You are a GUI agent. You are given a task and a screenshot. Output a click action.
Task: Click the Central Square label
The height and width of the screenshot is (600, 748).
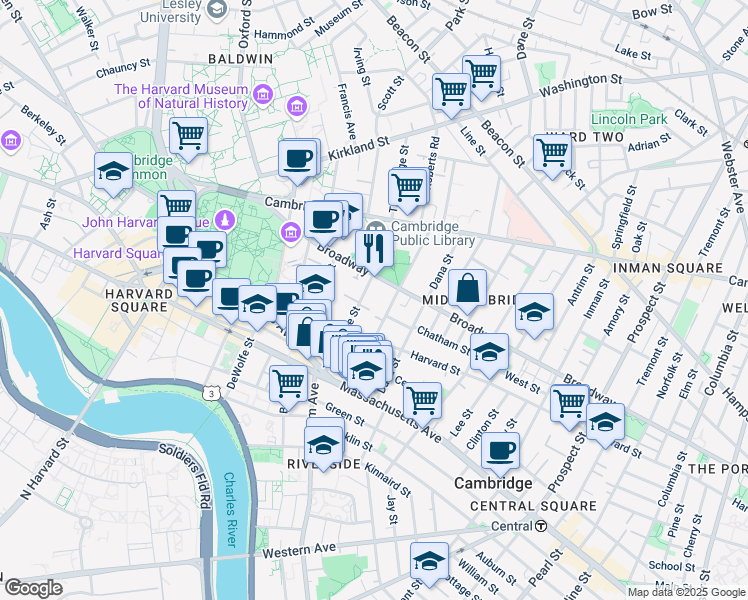[533, 506]
